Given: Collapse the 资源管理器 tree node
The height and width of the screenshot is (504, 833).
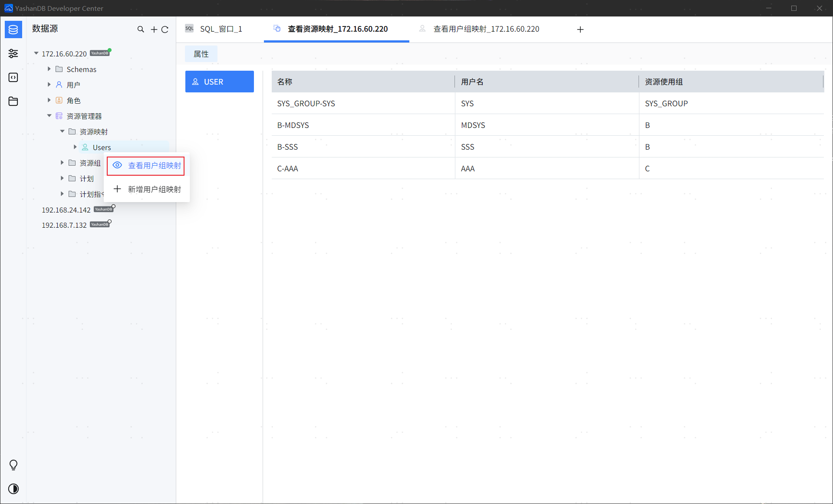Looking at the screenshot, I should click(x=49, y=116).
